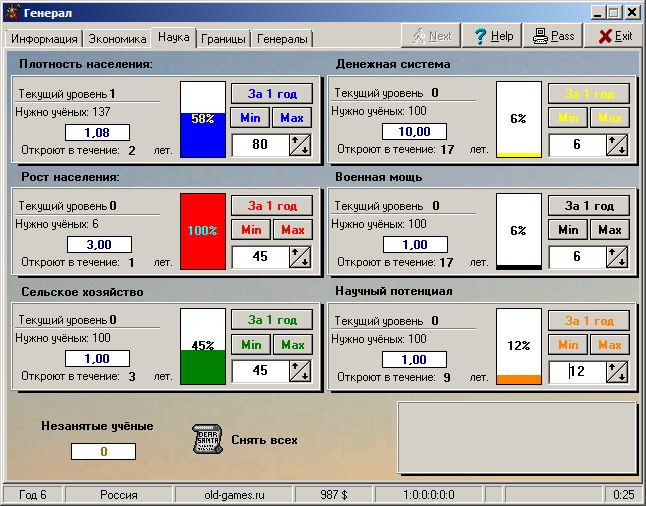646x506 pixels.
Task: Click the stepper arrows for Сельское хозяйство
Action: coord(300,371)
